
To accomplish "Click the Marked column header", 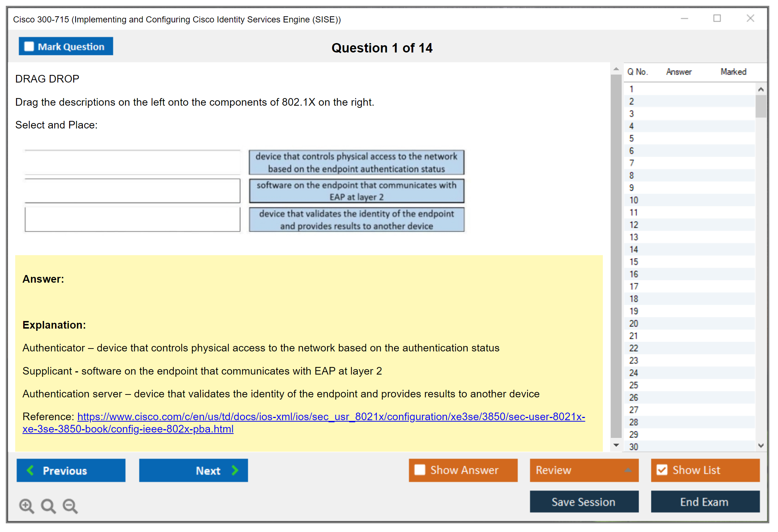I will pyautogui.click(x=733, y=72).
